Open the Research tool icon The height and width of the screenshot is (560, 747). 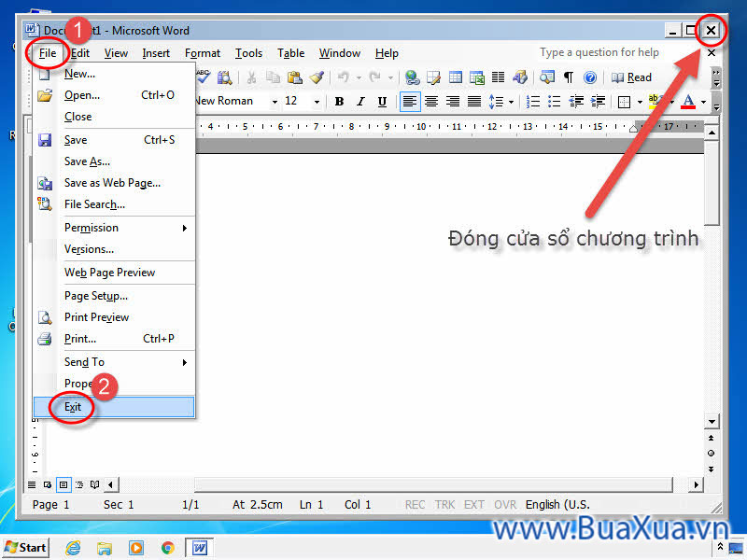click(224, 77)
